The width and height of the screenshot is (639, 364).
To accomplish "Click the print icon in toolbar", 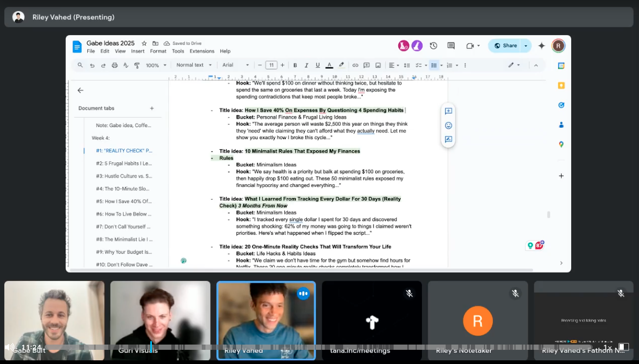I will pyautogui.click(x=115, y=65).
